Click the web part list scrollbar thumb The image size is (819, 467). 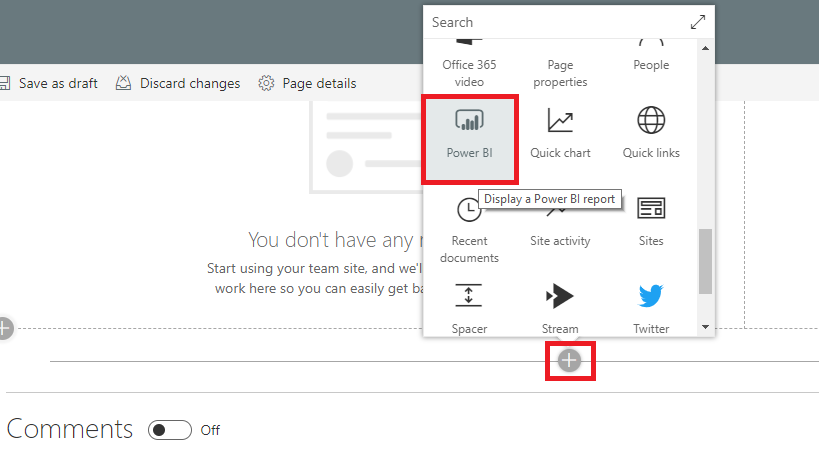[x=705, y=261]
